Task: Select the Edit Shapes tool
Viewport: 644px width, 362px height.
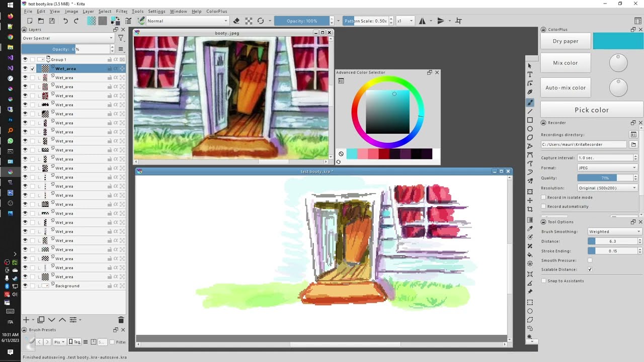Action: click(530, 83)
